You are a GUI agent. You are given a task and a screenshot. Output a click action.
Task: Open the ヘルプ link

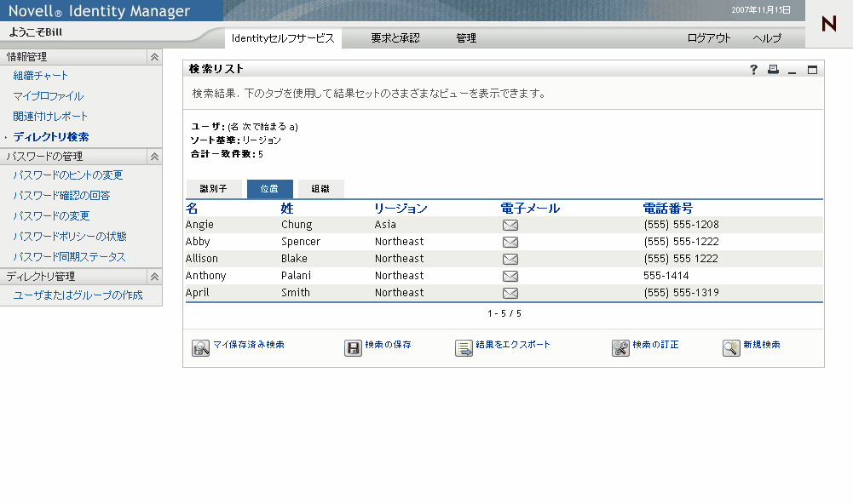tap(767, 38)
